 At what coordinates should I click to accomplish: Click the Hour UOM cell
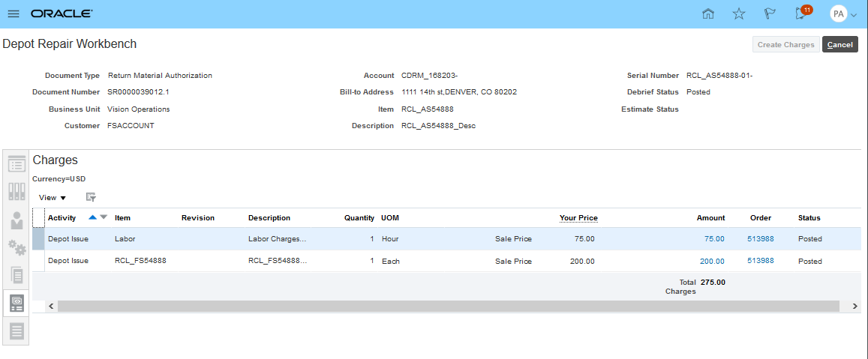tap(390, 239)
